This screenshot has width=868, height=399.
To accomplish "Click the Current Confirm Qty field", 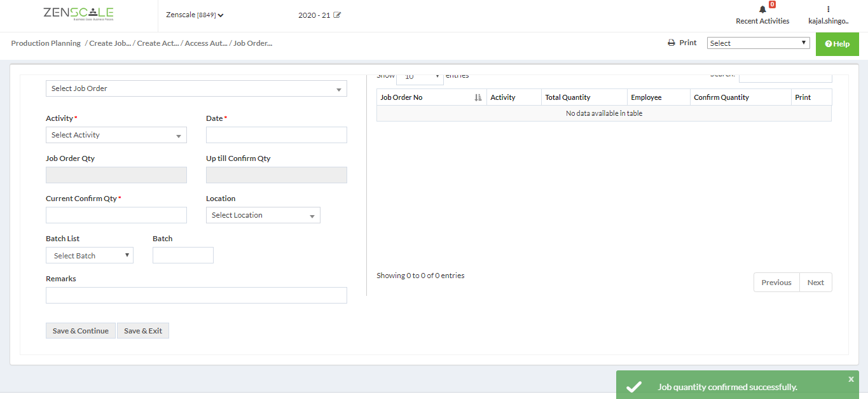I will tap(116, 215).
